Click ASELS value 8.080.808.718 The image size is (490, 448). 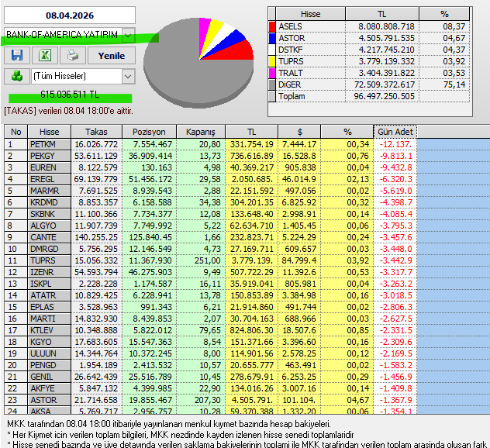click(x=386, y=26)
